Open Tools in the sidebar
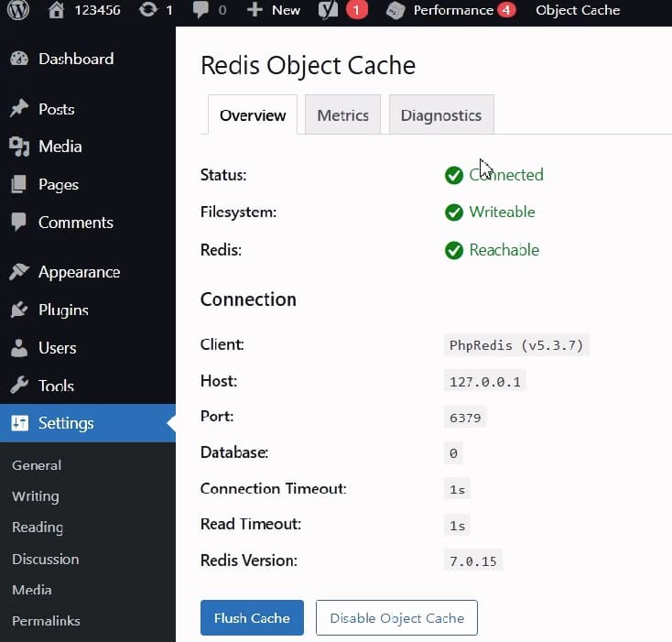This screenshot has width=672, height=642. coord(56,386)
